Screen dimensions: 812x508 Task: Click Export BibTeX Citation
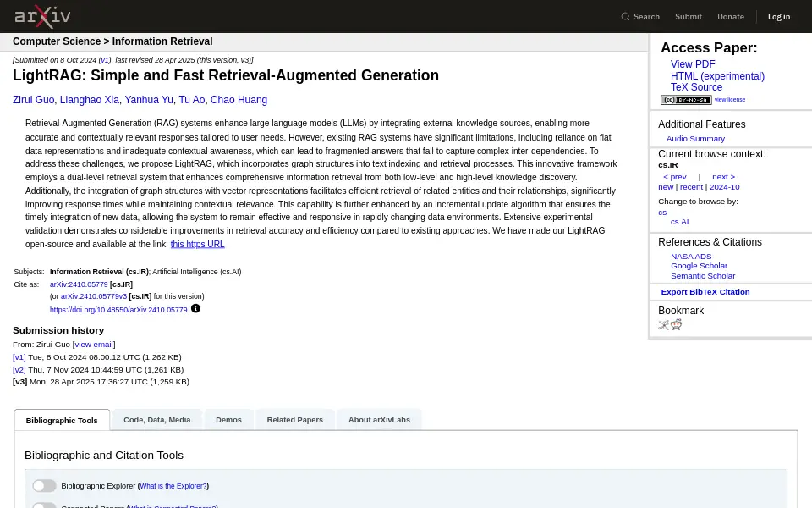[x=705, y=292]
